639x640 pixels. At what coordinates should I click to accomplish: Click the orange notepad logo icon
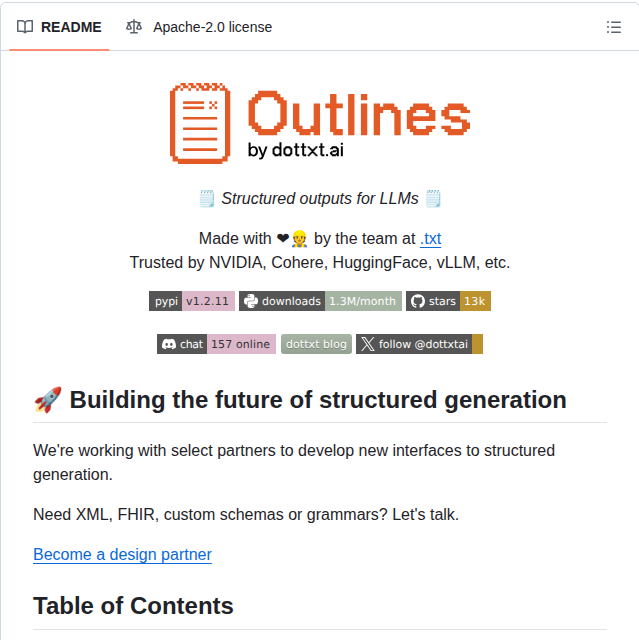[201, 122]
